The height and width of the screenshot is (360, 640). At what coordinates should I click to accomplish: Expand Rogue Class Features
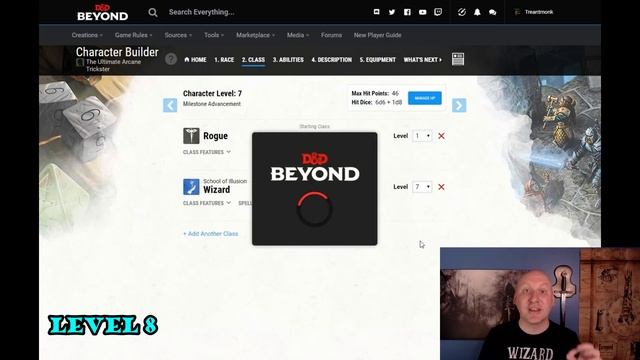coord(207,152)
